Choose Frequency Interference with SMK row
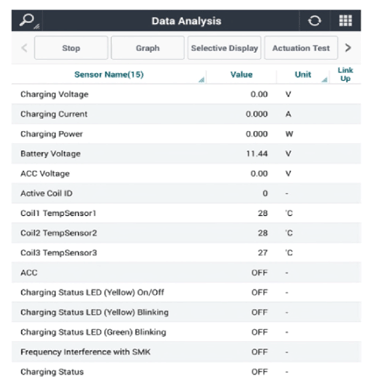Image resolution: width=371 pixels, height=391 pixels. pos(186,352)
